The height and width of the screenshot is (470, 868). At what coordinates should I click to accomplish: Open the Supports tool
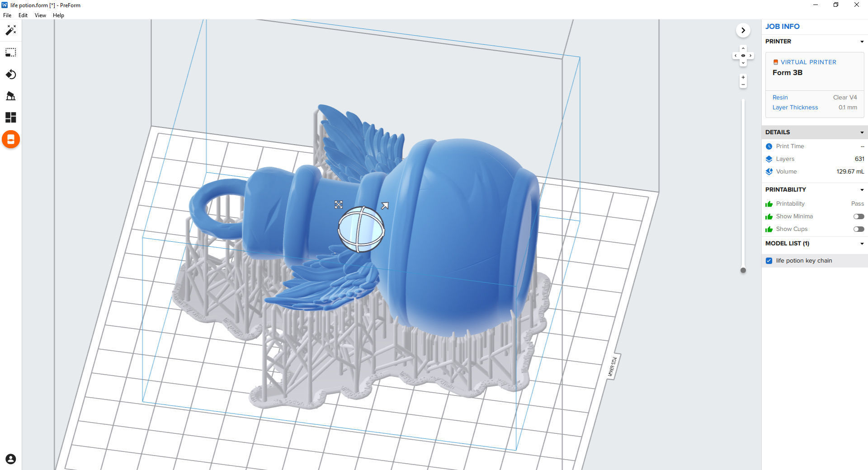click(x=11, y=96)
